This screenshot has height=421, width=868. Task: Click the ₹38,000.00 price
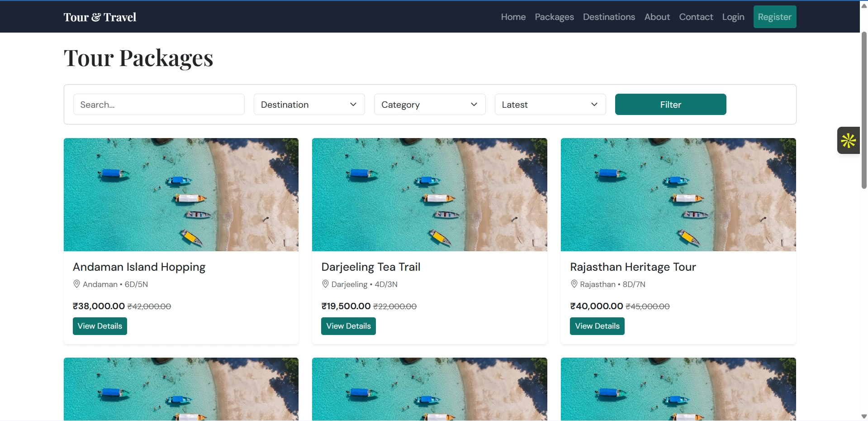coord(99,306)
